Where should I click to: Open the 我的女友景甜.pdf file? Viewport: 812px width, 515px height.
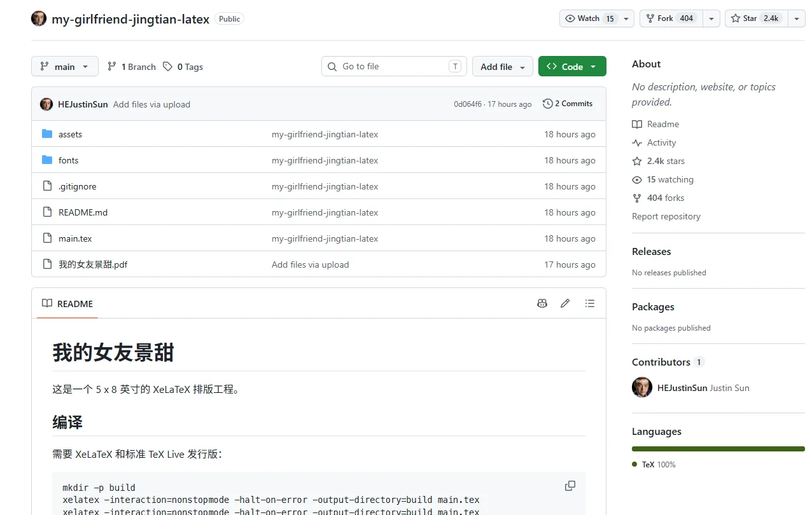(x=93, y=264)
